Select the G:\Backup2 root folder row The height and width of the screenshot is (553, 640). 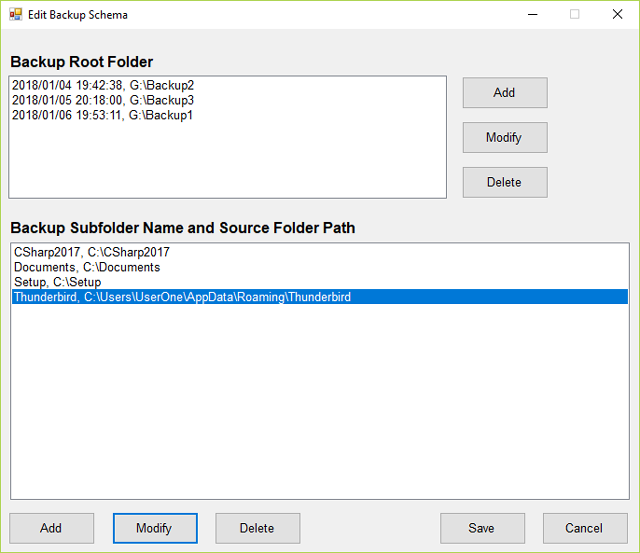pyautogui.click(x=227, y=85)
